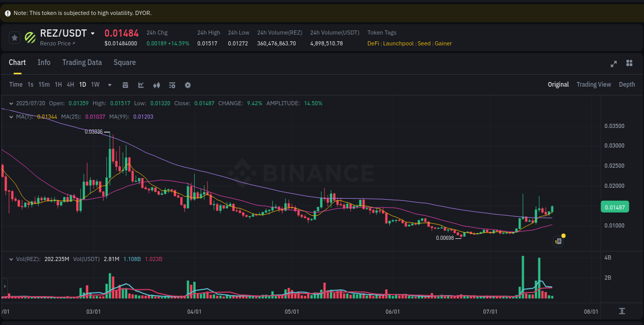Switch to the Trading Data tab

[82, 62]
